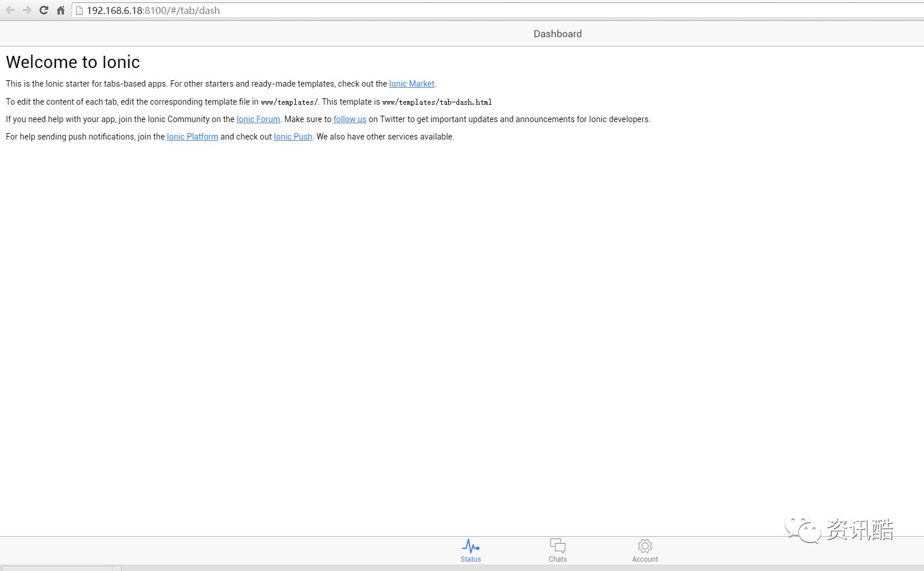Click the "Welcome to Ionic" heading
Viewport: 924px width, 571px height.
pyautogui.click(x=73, y=62)
